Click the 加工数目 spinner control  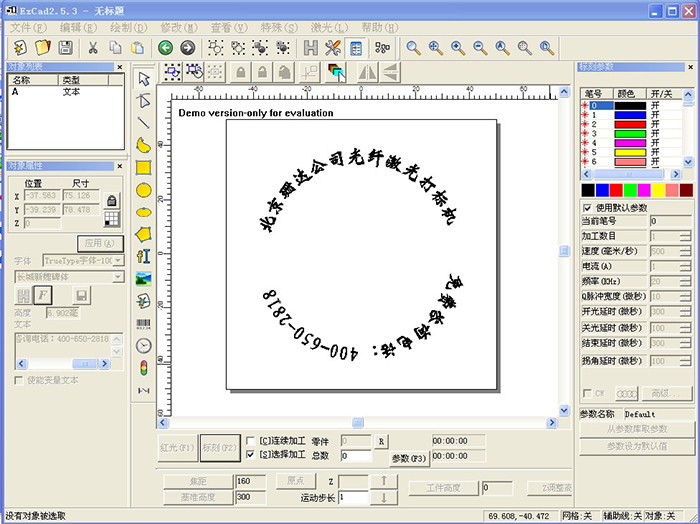(685, 236)
